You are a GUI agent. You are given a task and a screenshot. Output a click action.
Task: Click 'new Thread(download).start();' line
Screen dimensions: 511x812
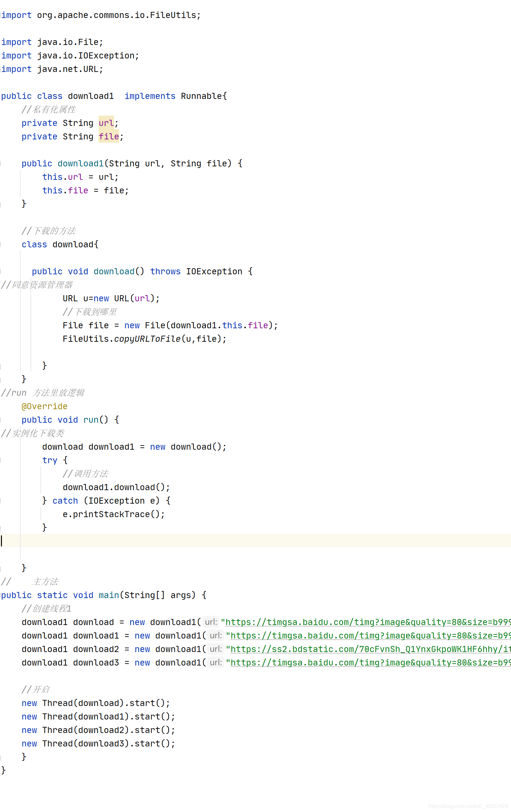96,703
